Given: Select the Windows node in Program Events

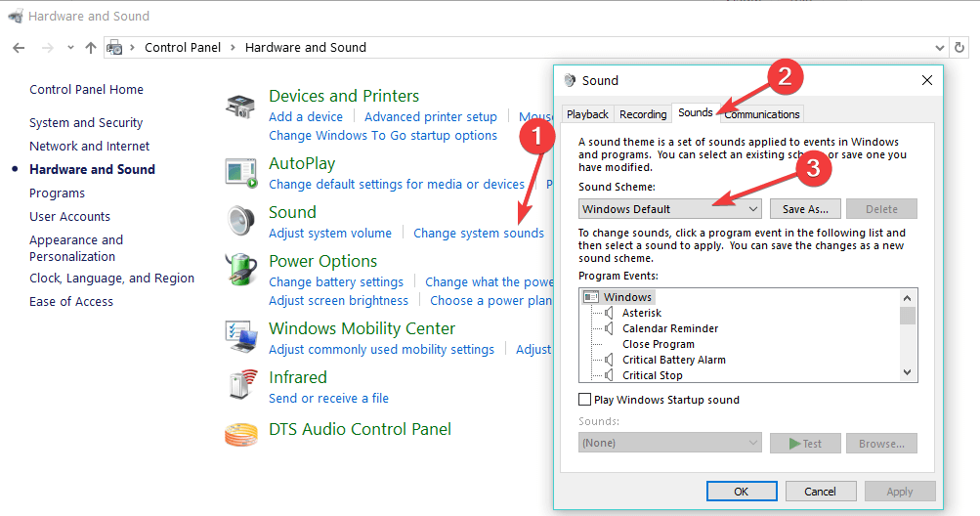Looking at the screenshot, I should pos(627,297).
